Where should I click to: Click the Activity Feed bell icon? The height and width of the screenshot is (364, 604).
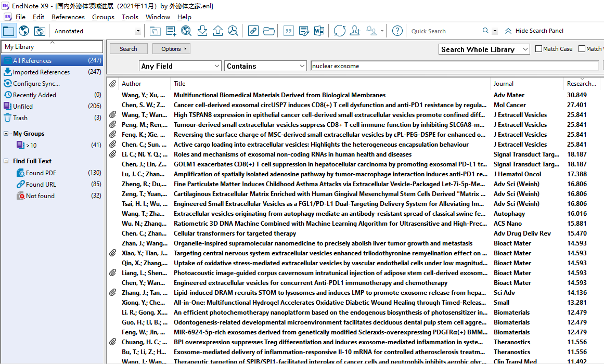(x=371, y=31)
